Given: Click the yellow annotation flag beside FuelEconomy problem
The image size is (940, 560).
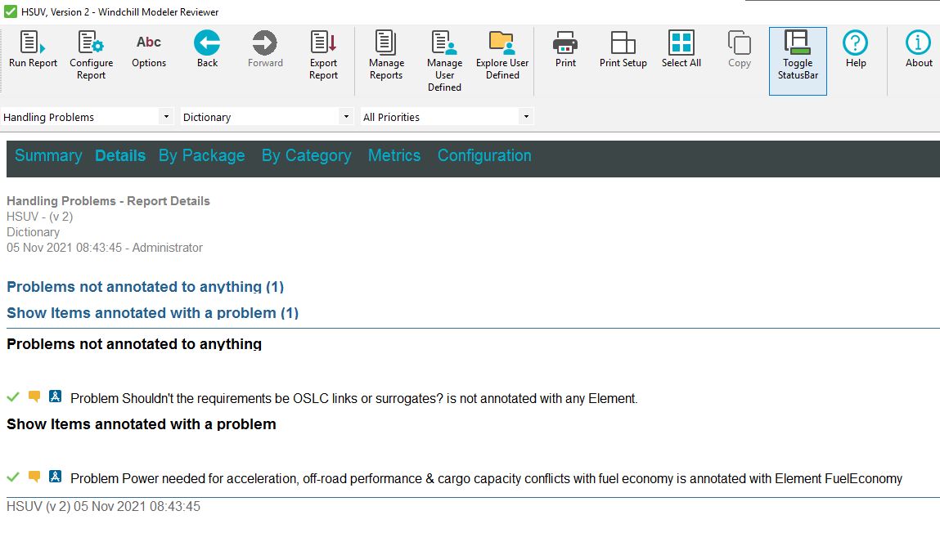Looking at the screenshot, I should point(34,477).
